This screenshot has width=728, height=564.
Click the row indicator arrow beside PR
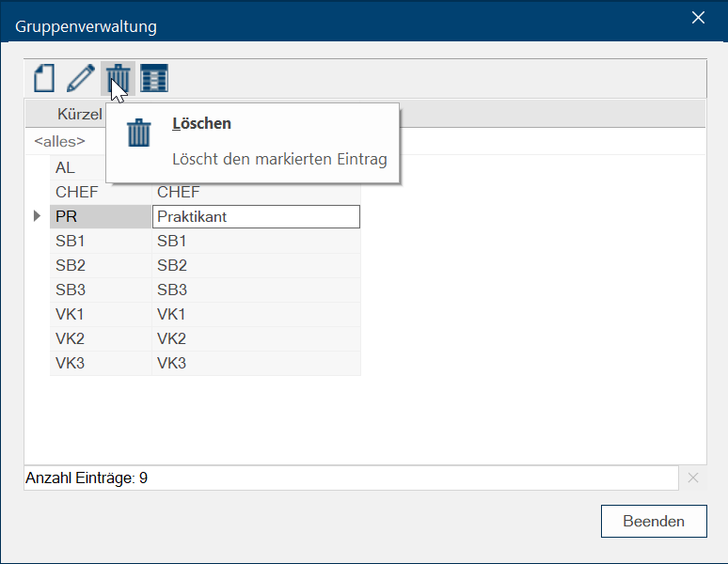click(x=37, y=216)
